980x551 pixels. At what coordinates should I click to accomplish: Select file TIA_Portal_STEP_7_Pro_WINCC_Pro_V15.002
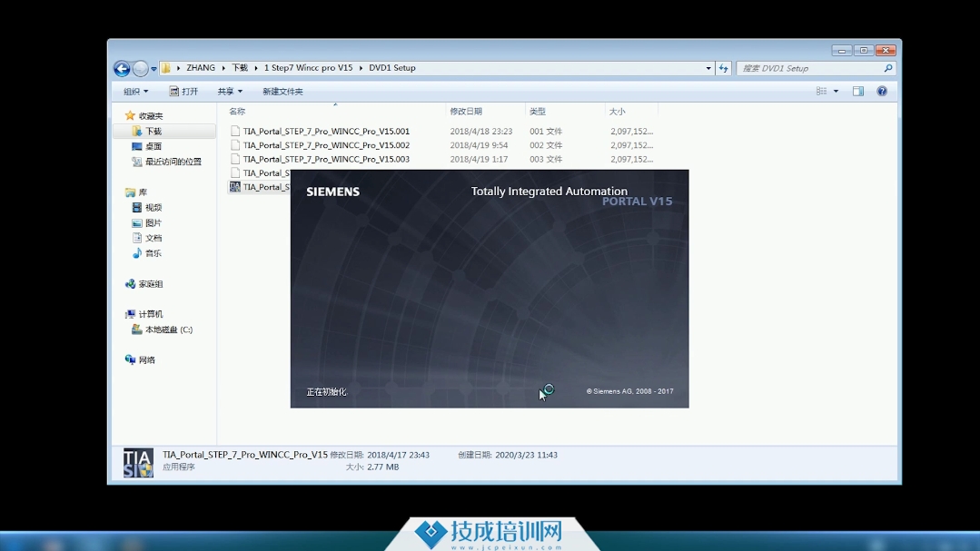(326, 145)
